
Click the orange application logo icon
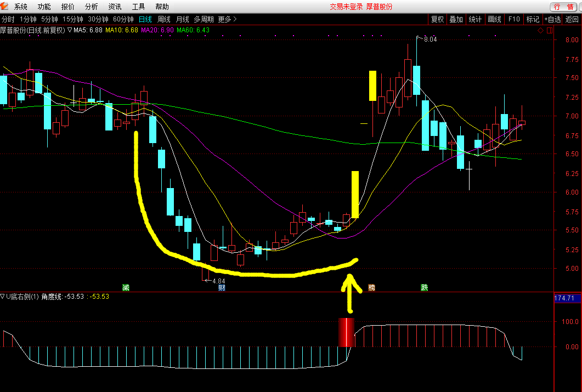click(x=4, y=6)
